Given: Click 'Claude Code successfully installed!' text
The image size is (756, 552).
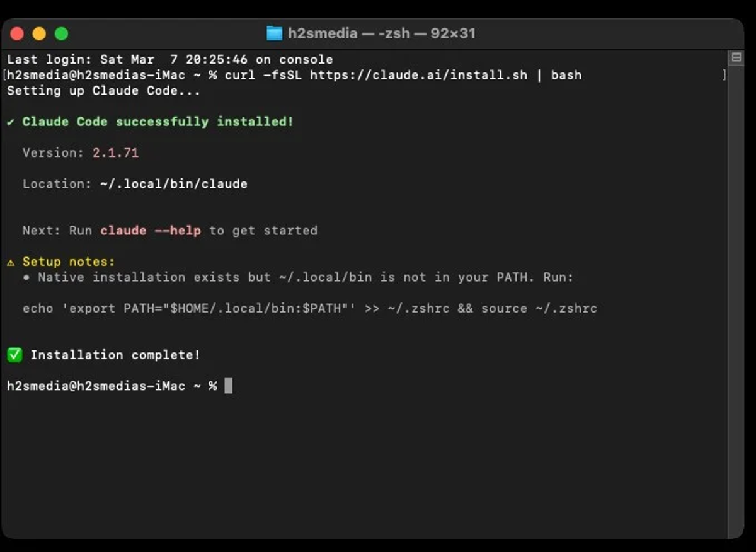Looking at the screenshot, I should tap(158, 122).
